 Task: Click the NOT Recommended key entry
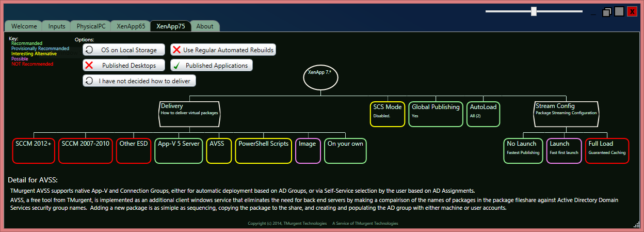[x=32, y=64]
